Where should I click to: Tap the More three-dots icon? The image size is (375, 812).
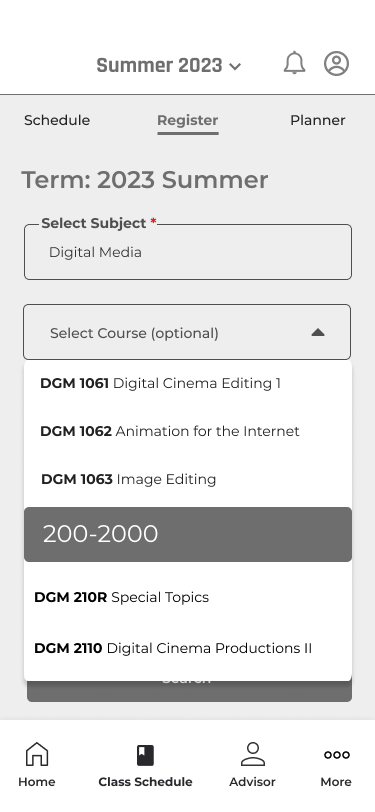(337, 755)
